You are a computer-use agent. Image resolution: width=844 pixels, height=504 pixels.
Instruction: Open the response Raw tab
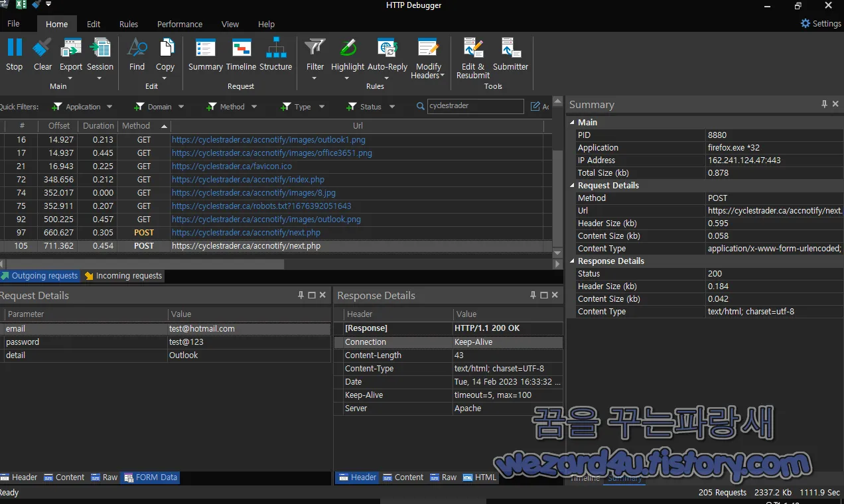pyautogui.click(x=443, y=477)
